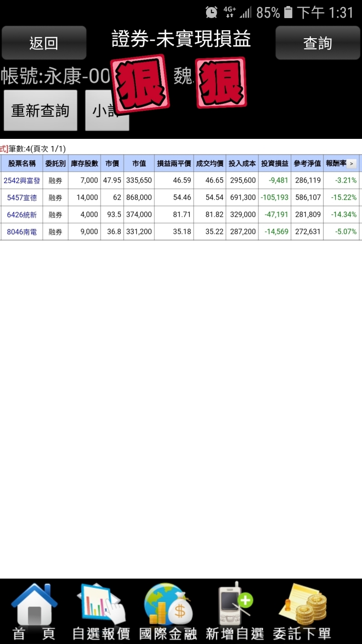
Task: Select the 參考淨值 column header
Action: [x=307, y=164]
